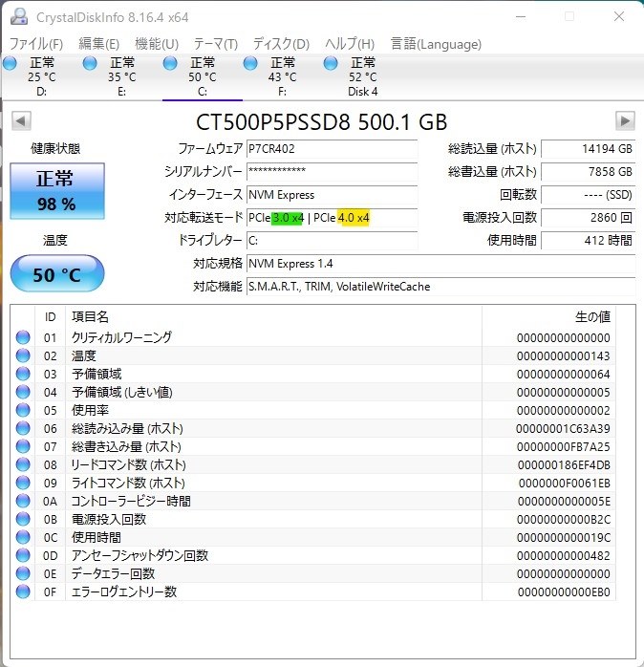Click the 生の値 column header

549,317
